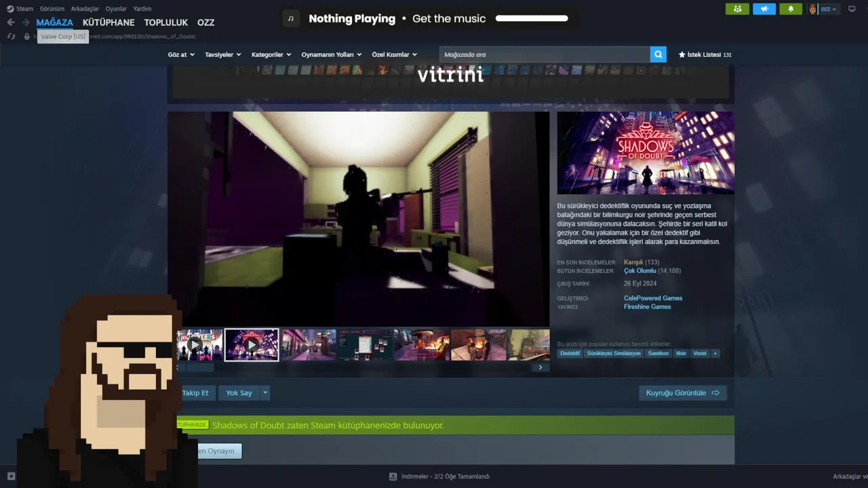868x488 pixels.
Task: Expand the Oynamanın Yolları dropdown
Action: tap(331, 54)
